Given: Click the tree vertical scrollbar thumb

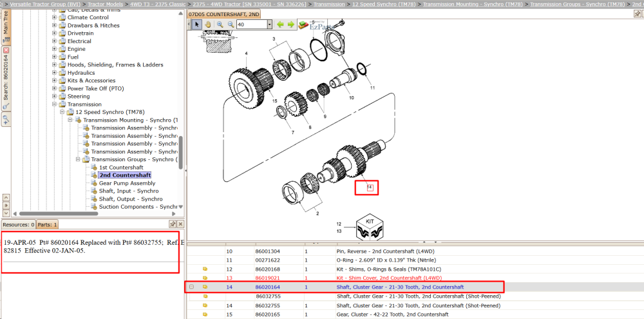Looking at the screenshot, I should click(181, 153).
